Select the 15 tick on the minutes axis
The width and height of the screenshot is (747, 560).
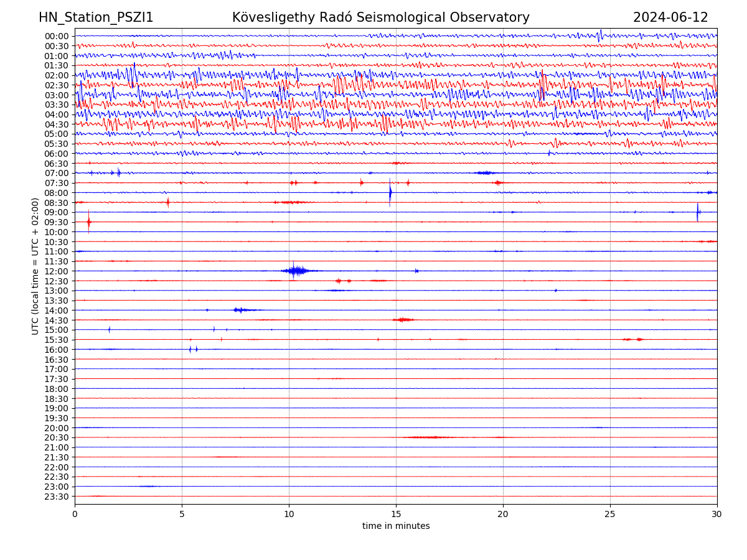pos(396,514)
